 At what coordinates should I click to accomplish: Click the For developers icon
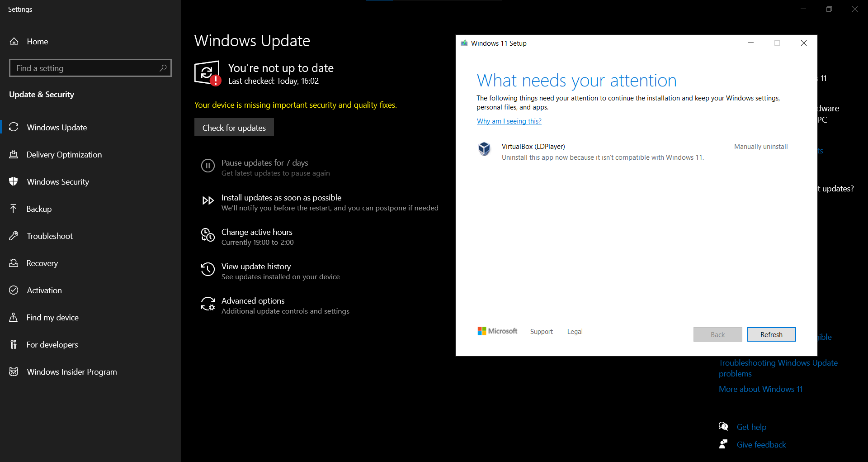pyautogui.click(x=14, y=344)
